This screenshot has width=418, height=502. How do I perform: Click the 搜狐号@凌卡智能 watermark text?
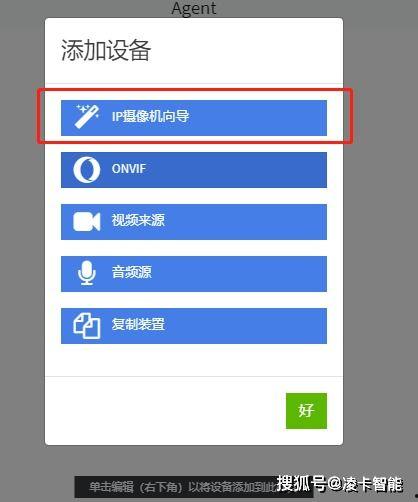340,484
